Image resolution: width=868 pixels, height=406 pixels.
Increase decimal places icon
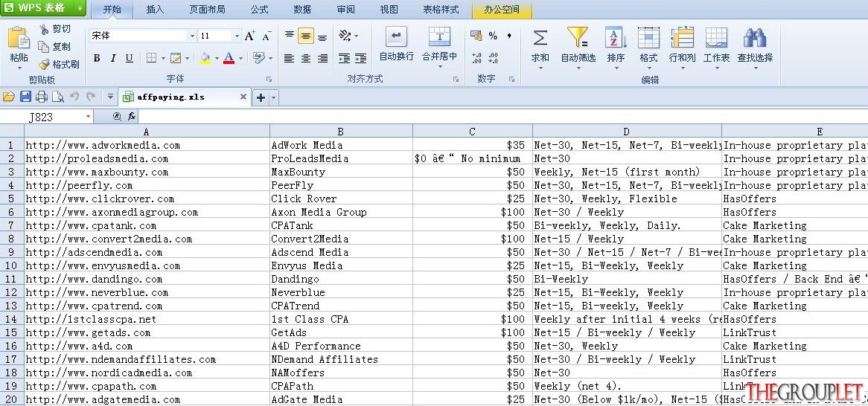(x=476, y=57)
